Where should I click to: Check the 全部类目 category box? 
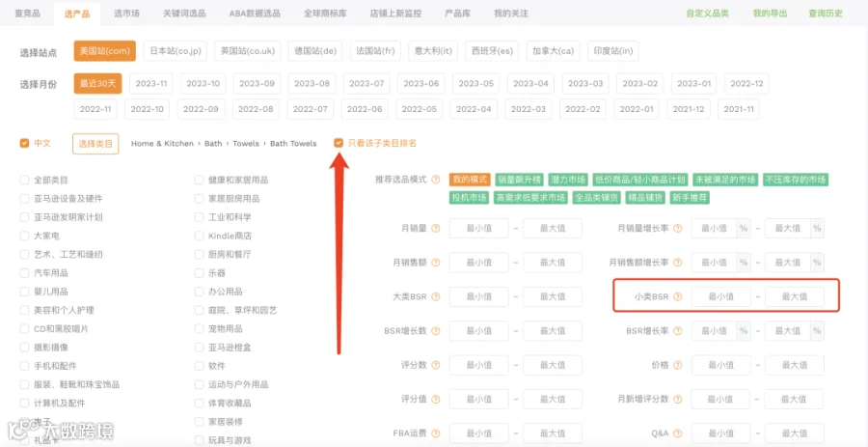(x=24, y=180)
